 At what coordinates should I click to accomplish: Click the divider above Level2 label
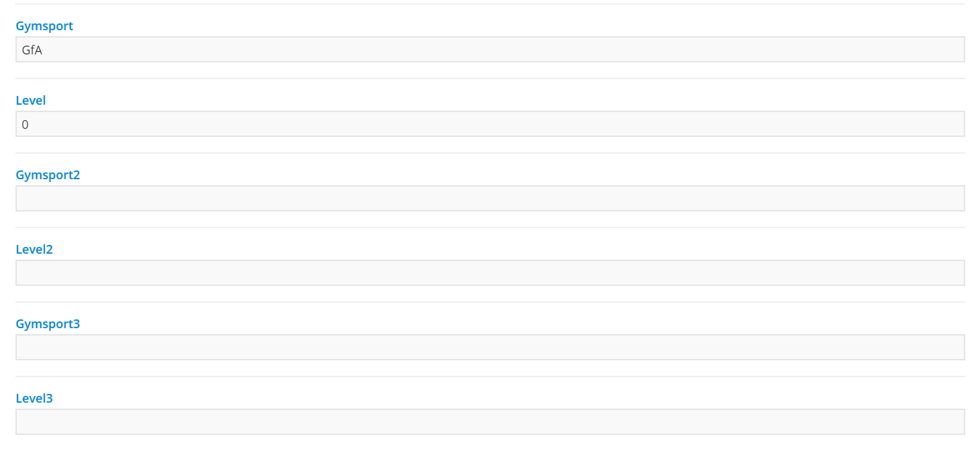[490, 227]
